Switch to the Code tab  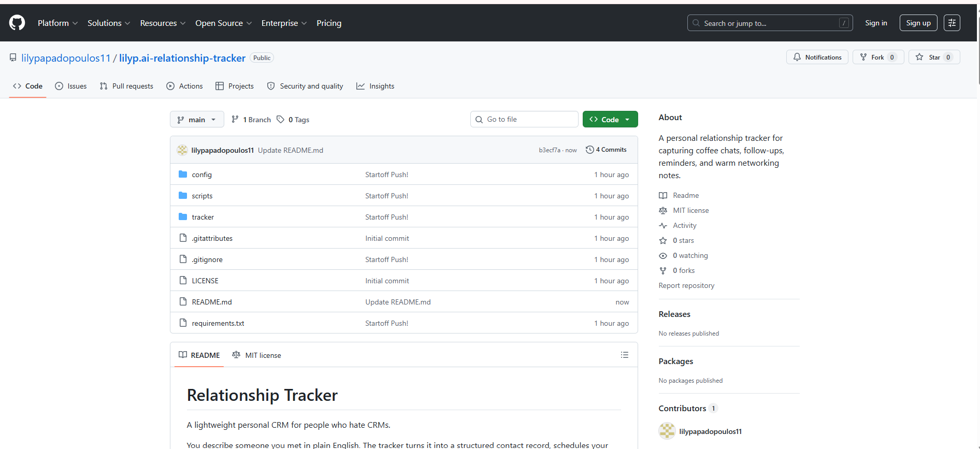28,86
